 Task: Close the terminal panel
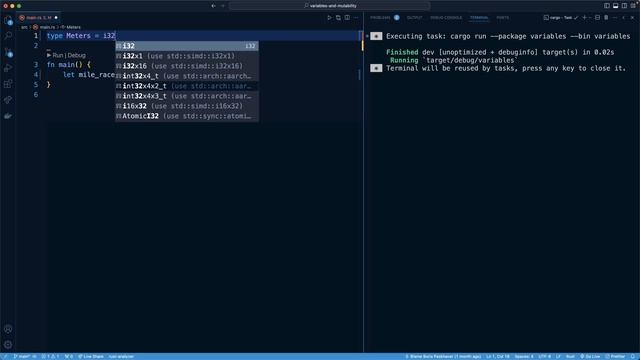(632, 18)
